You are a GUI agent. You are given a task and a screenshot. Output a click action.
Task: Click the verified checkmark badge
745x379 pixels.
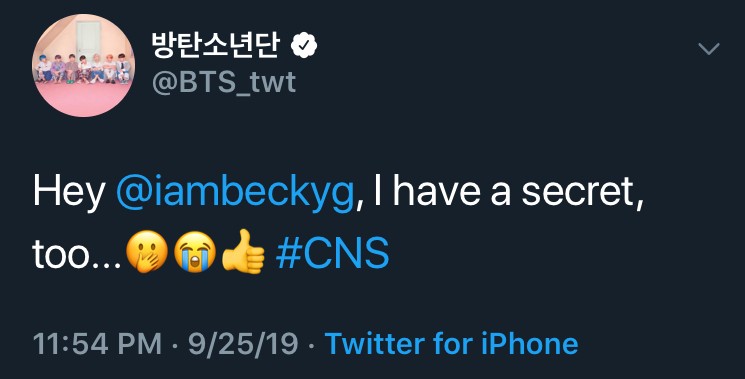(304, 46)
